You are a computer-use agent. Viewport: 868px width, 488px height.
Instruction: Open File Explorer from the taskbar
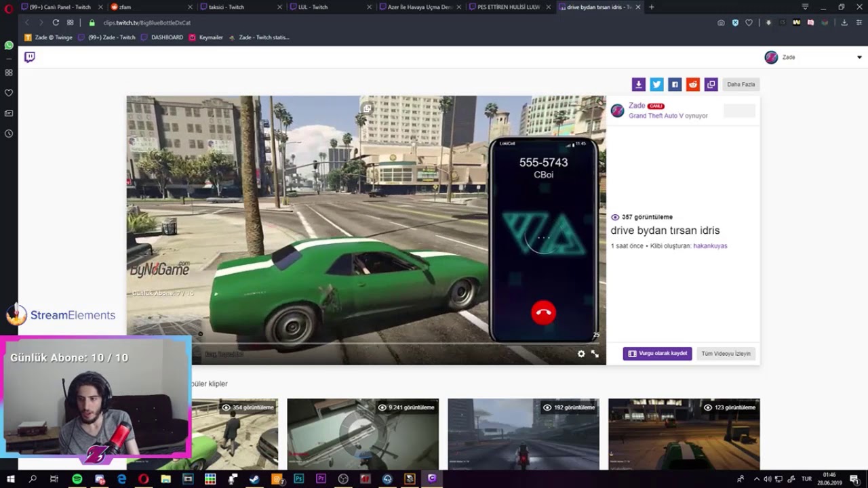pos(166,479)
